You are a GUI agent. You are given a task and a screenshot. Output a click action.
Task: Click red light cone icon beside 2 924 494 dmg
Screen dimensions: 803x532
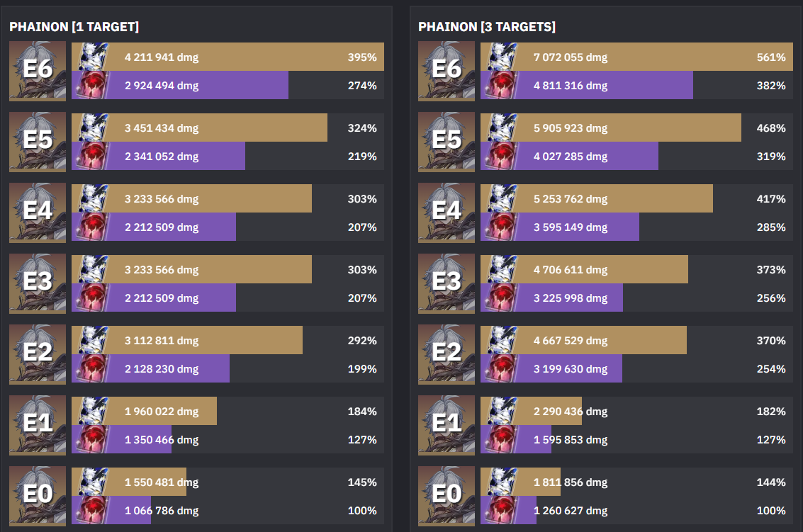click(x=91, y=85)
